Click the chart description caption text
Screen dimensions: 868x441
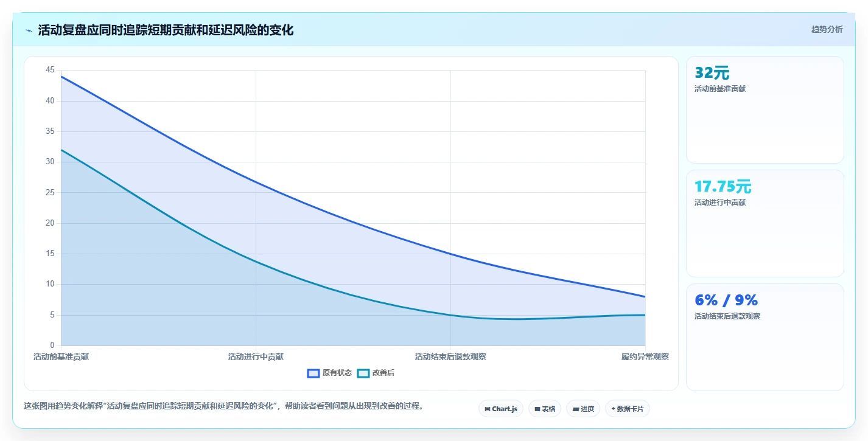click(223, 406)
